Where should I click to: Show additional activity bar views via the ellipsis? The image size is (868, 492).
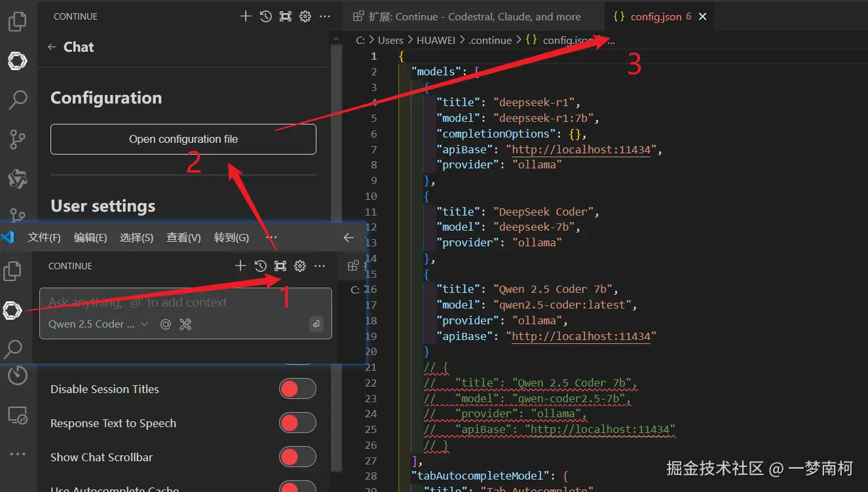tap(17, 453)
